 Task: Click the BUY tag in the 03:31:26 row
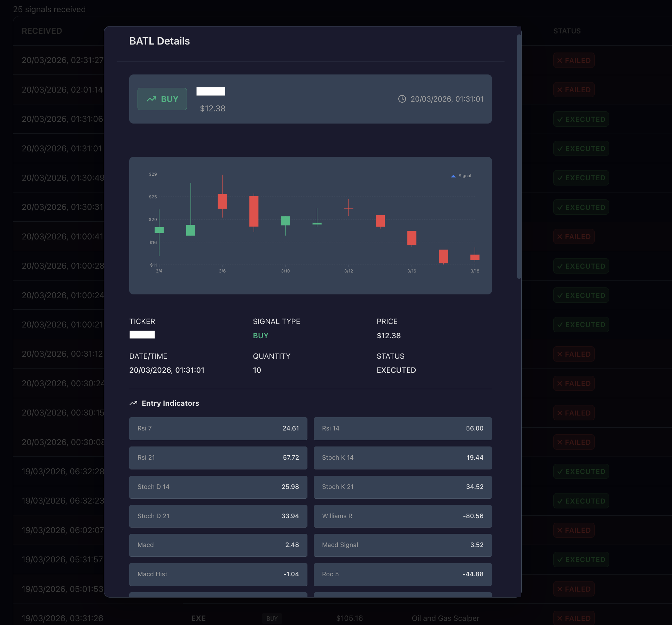[x=272, y=618]
